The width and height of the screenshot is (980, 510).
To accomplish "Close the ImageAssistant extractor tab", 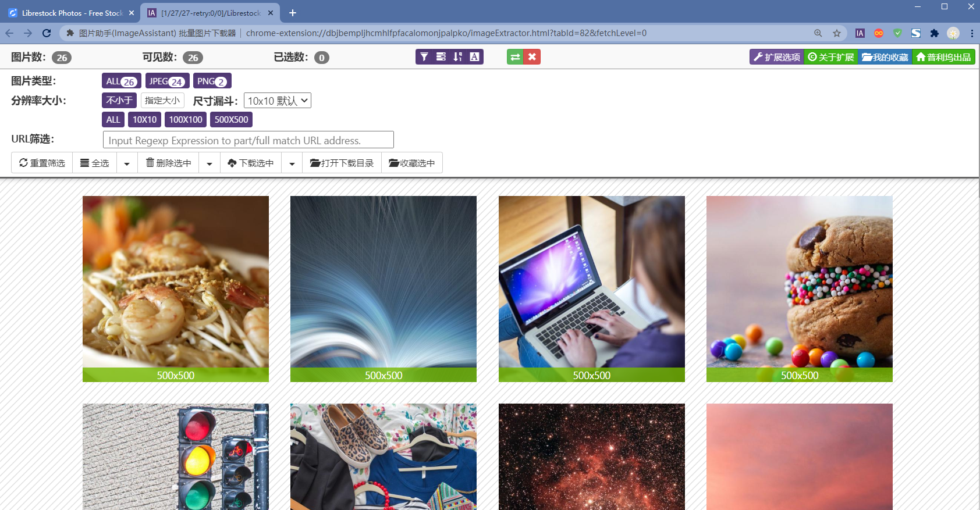I will pos(271,13).
